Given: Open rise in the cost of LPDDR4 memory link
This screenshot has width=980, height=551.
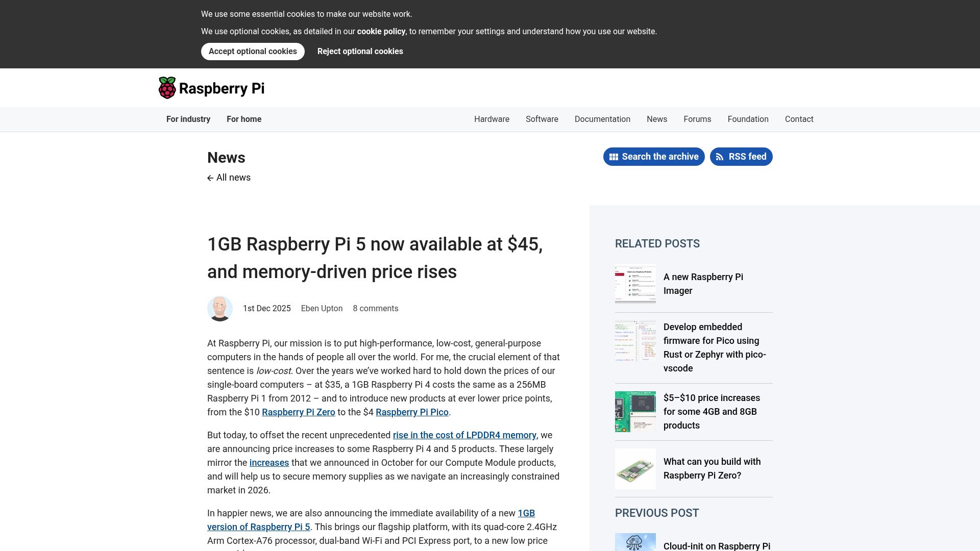Looking at the screenshot, I should coord(464,435).
